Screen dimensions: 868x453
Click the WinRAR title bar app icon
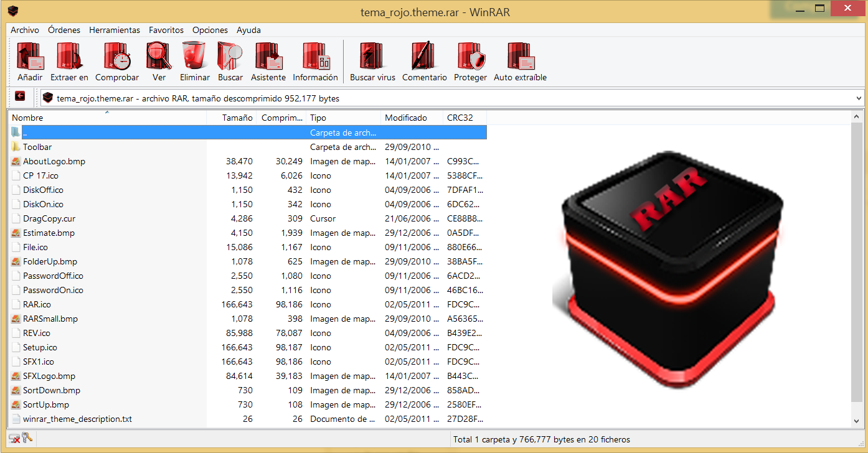(x=13, y=11)
